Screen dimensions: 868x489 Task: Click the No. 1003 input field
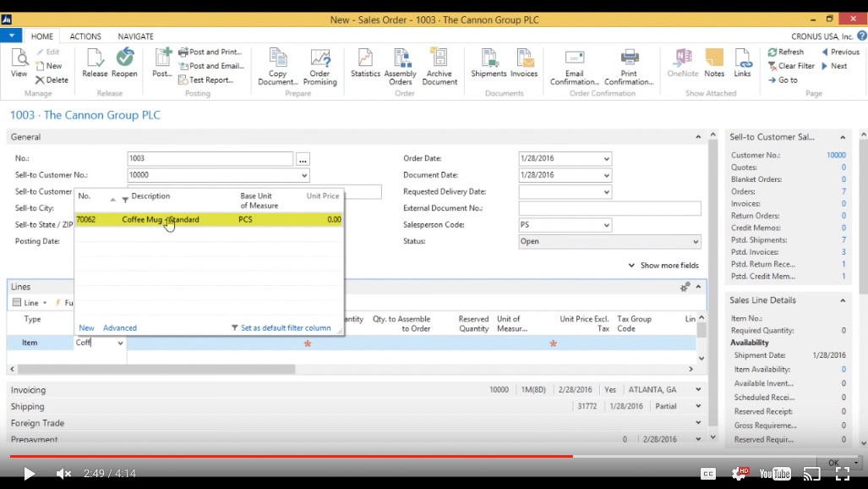(210, 158)
